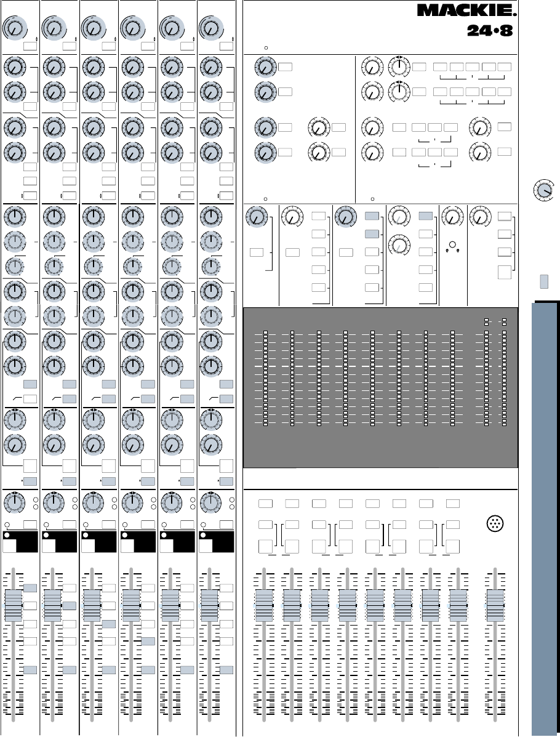
Task: Click fifth LED meter column in meter bridge
Action: [x=372, y=379]
